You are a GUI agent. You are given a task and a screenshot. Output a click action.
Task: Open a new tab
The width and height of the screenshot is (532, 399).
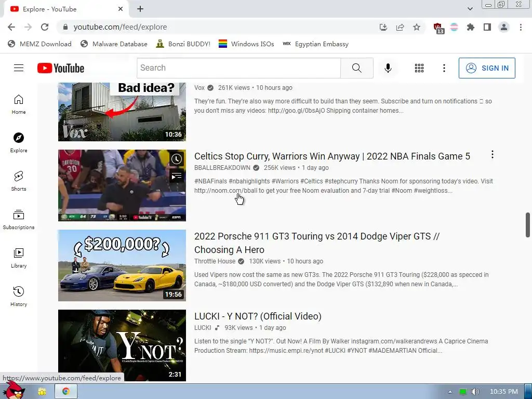click(140, 9)
